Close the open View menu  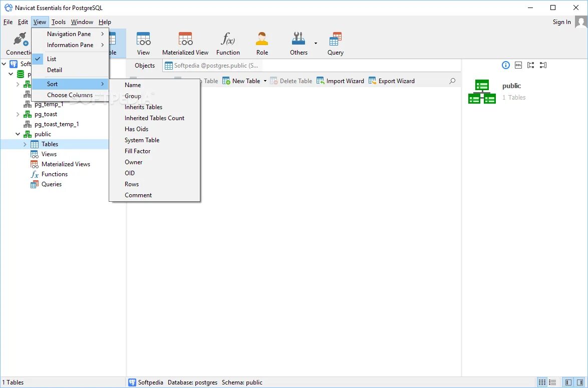tap(40, 22)
